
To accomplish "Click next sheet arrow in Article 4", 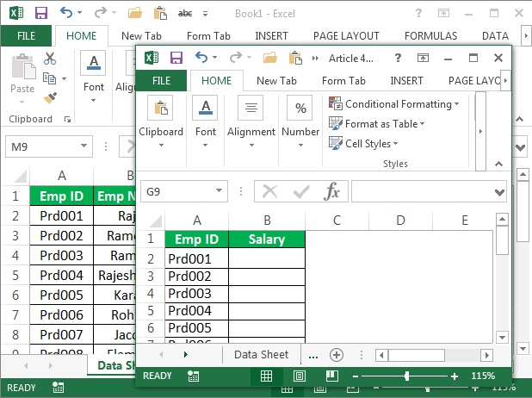I will click(186, 355).
